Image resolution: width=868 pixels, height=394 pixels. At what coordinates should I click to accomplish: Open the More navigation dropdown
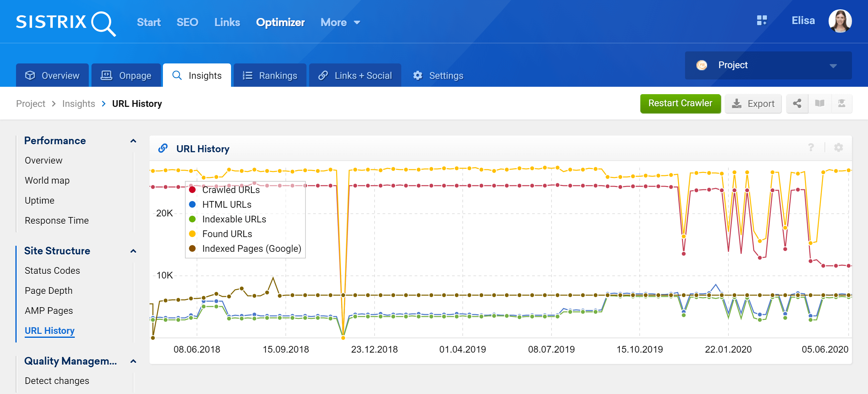point(340,22)
